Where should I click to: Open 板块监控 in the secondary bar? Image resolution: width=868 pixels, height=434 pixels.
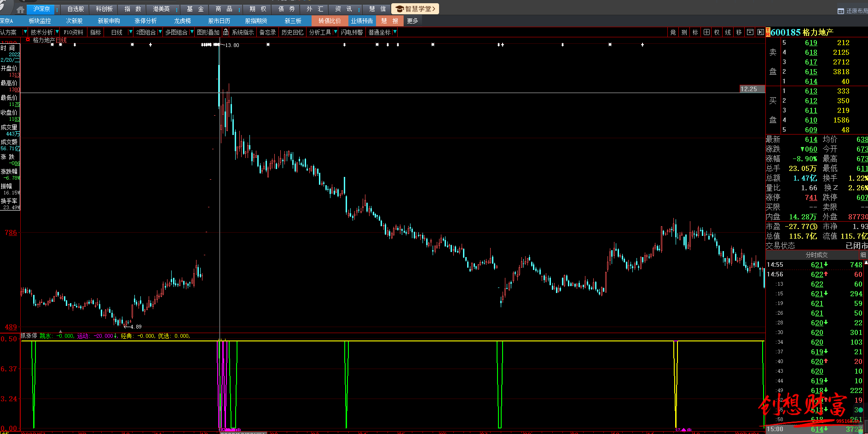pyautogui.click(x=40, y=21)
